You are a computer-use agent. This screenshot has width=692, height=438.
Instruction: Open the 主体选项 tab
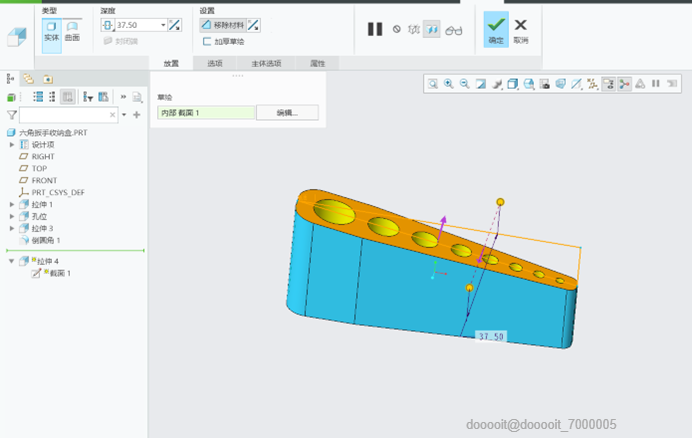coord(266,64)
